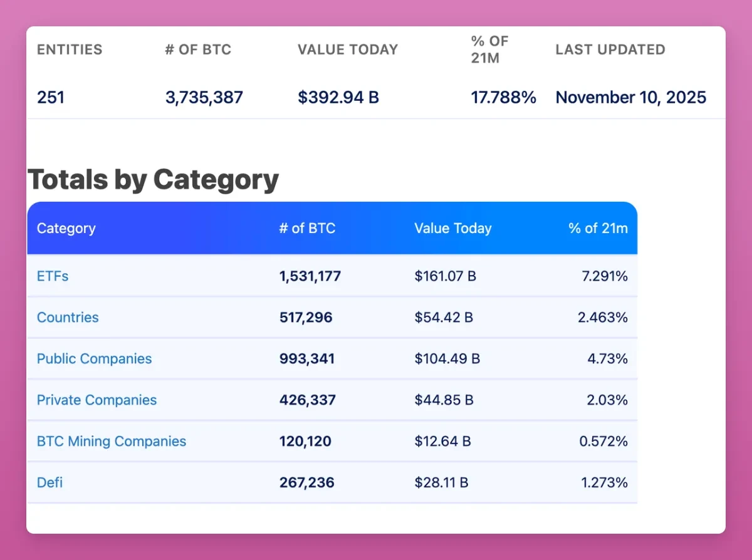Sort the table by # of BTC
This screenshot has height=560, width=752.
307,228
